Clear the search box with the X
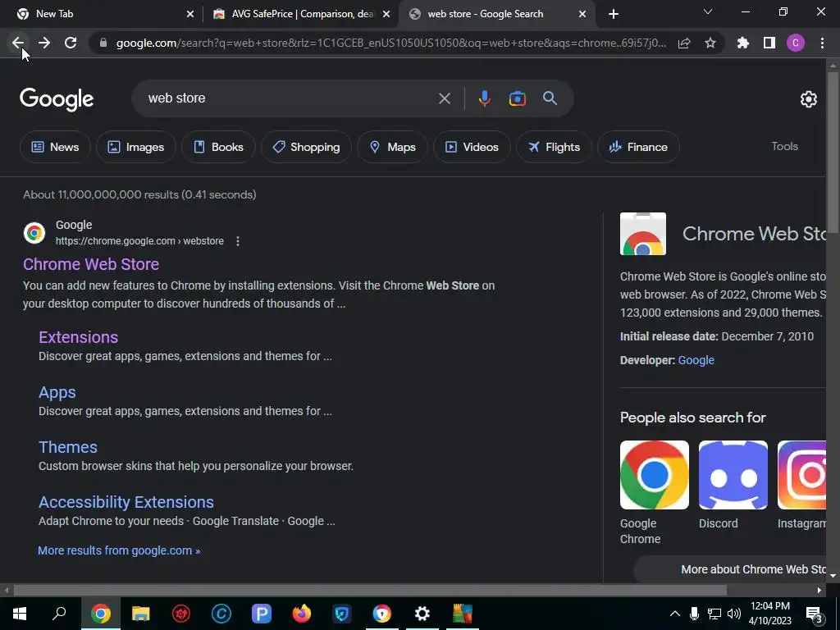Viewport: 840px width, 630px height. pyautogui.click(x=444, y=98)
